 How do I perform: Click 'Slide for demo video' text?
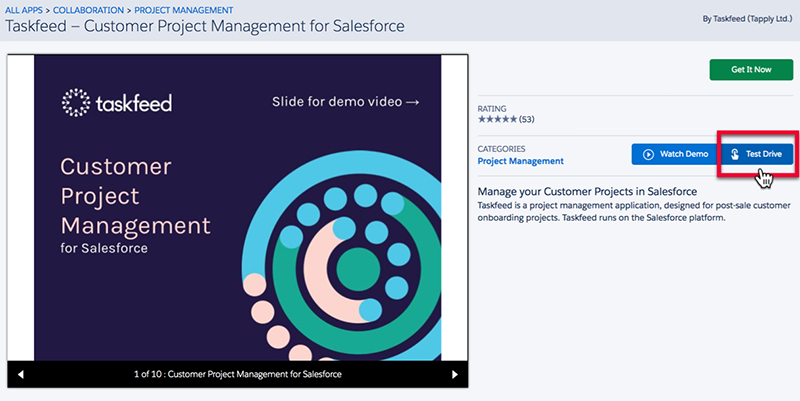(345, 102)
